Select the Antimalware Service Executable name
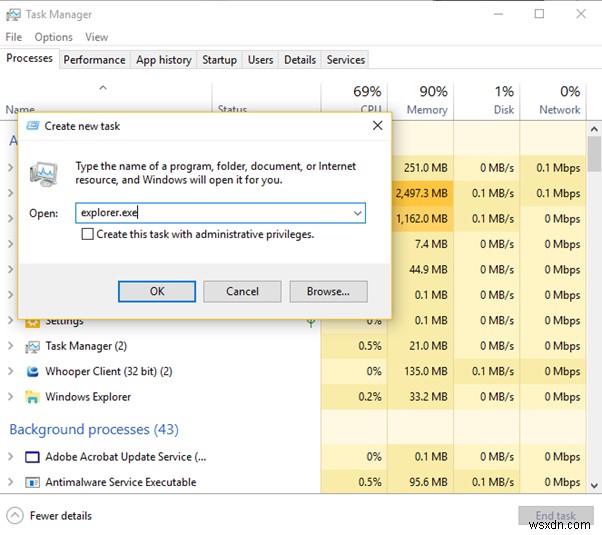Screen dimensions: 602x535 tap(121, 482)
